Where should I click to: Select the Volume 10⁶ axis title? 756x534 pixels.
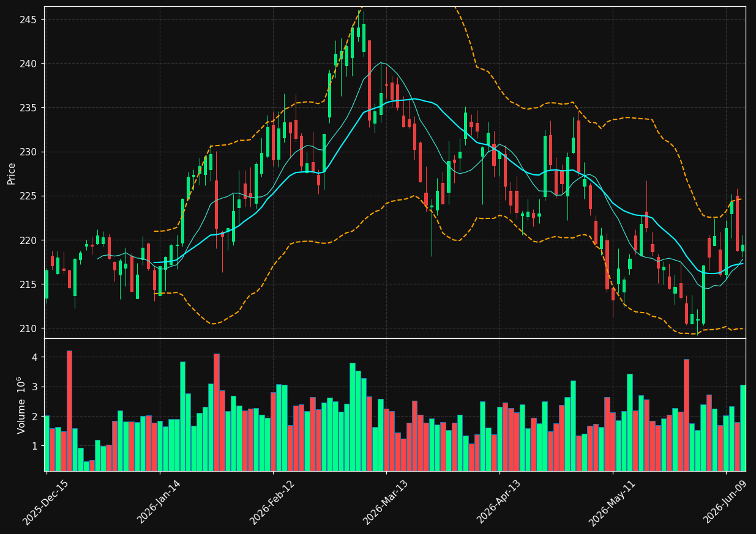[x=21, y=405]
